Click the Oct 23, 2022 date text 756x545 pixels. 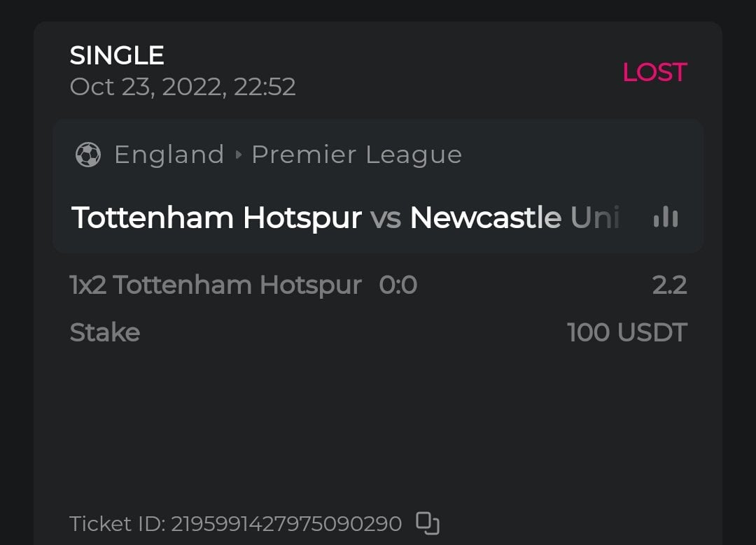tap(148, 87)
